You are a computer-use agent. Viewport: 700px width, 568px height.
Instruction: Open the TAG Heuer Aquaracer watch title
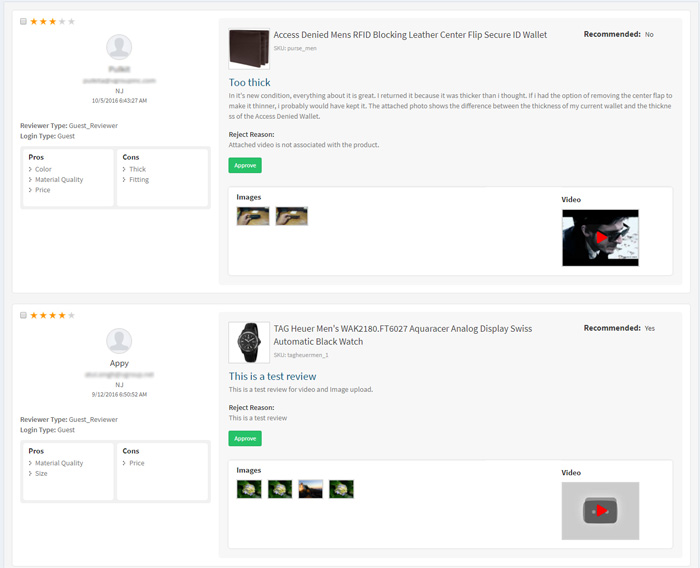[x=403, y=335]
